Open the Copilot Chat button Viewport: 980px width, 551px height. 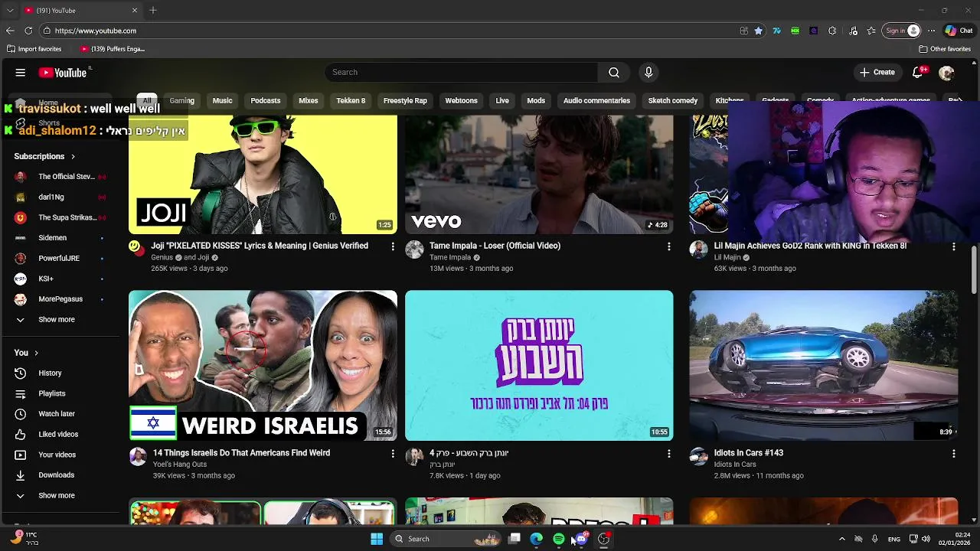(x=959, y=31)
